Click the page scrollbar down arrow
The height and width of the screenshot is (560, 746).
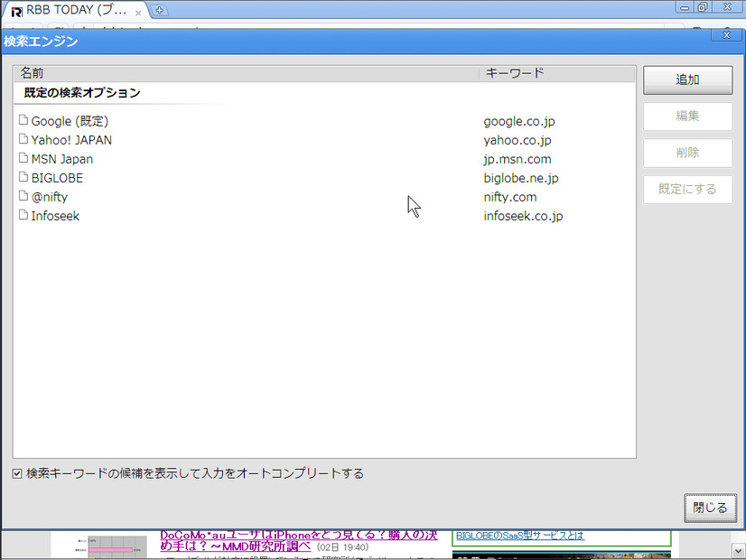(x=737, y=550)
